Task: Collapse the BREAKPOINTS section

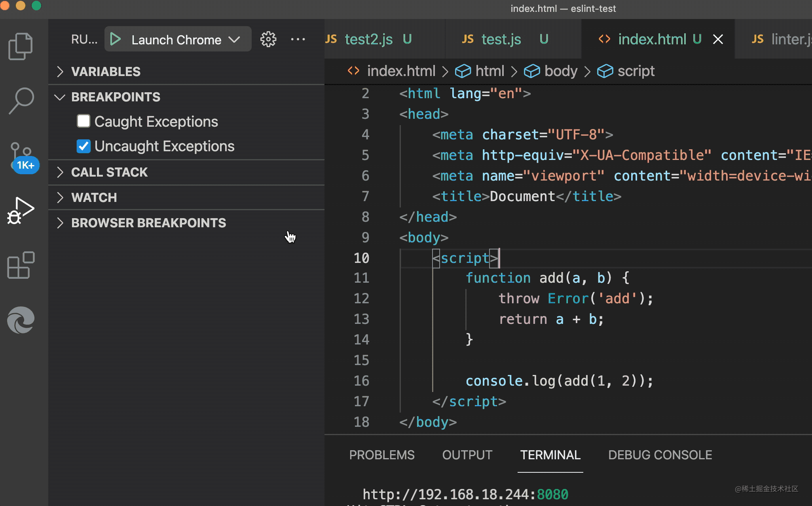Action: pos(116,97)
